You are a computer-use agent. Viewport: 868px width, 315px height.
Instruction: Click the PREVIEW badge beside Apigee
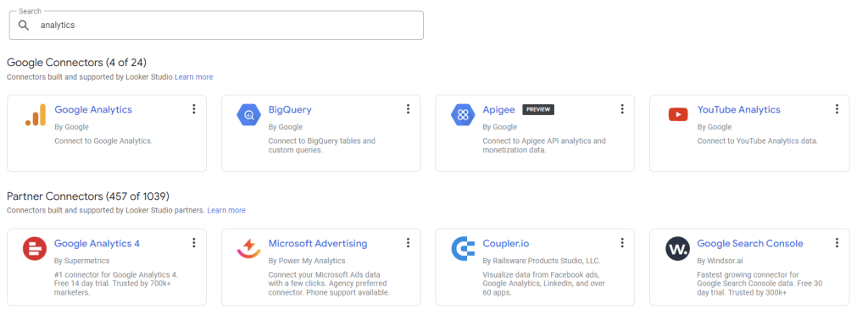(538, 109)
